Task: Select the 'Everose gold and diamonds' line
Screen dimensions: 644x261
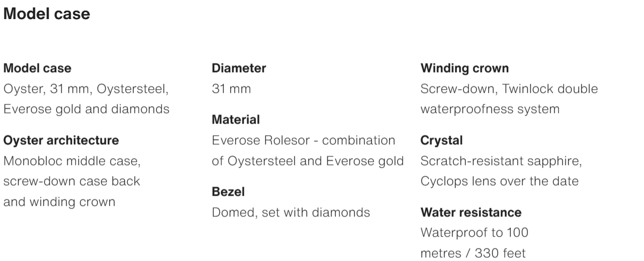Action: click(86, 110)
